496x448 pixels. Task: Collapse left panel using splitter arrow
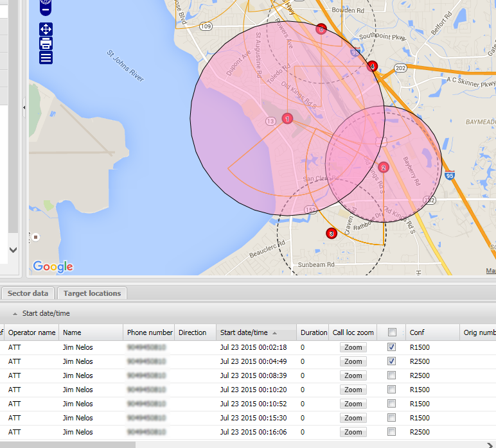[x=24, y=107]
